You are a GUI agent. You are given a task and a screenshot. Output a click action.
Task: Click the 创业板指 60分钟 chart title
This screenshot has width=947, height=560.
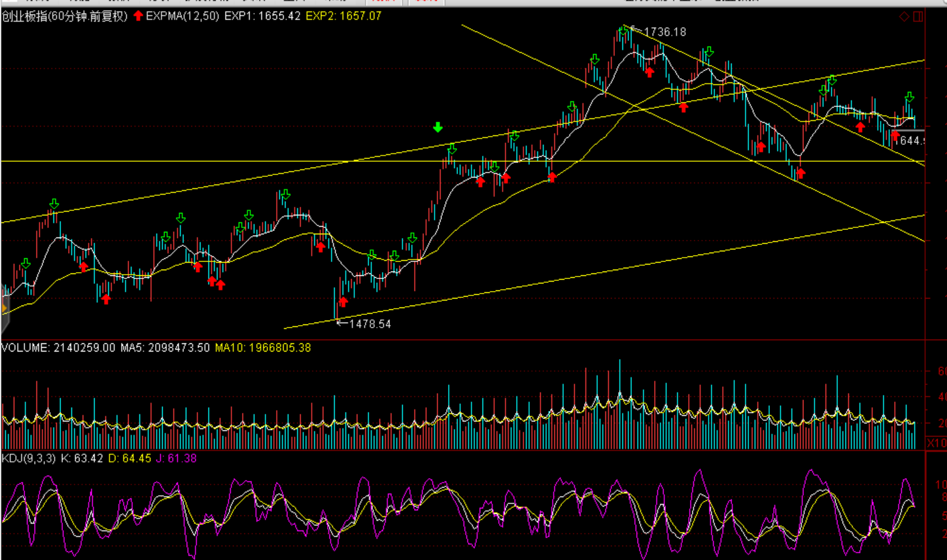coord(64,16)
